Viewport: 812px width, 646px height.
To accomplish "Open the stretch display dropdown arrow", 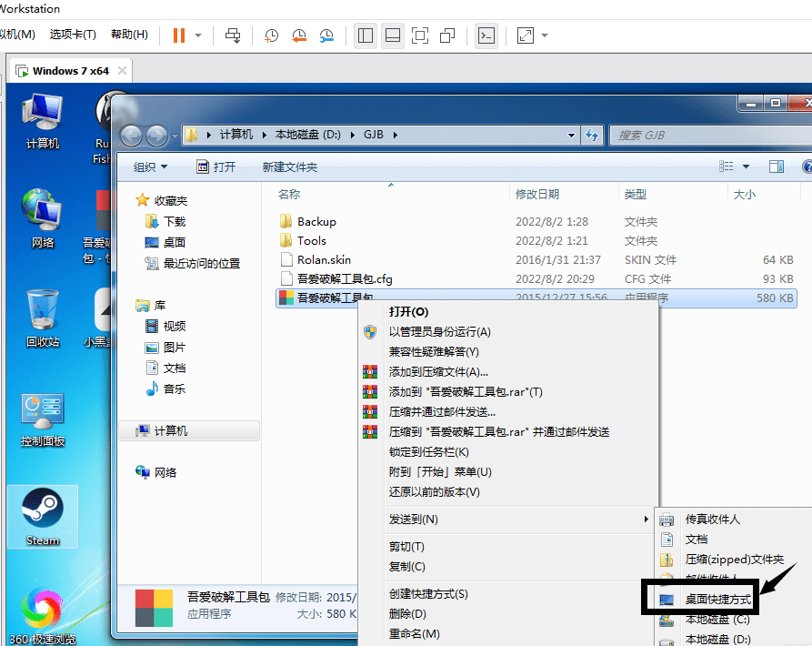I will click(x=545, y=35).
